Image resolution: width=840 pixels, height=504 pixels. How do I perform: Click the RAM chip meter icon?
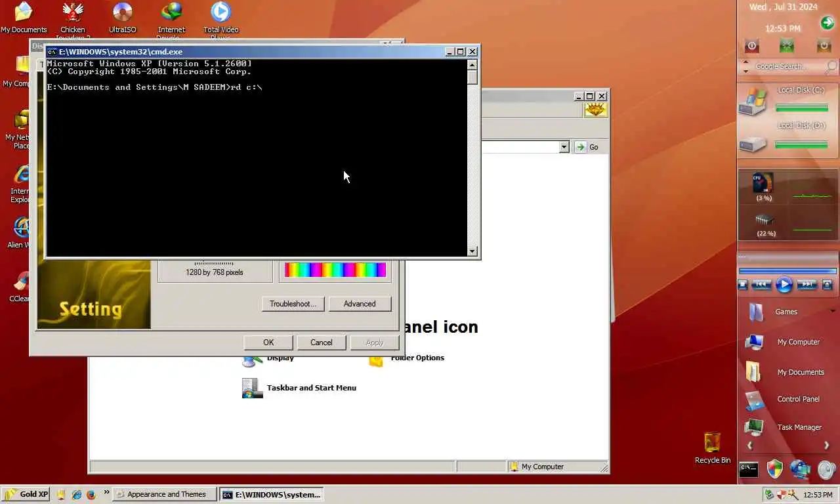point(765,220)
